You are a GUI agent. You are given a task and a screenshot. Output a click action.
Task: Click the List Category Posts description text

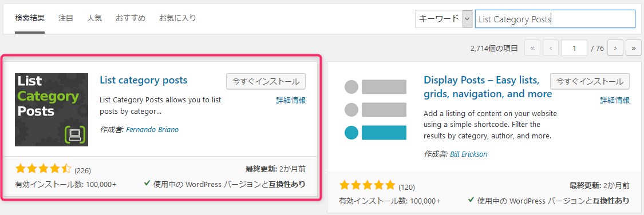tap(161, 105)
